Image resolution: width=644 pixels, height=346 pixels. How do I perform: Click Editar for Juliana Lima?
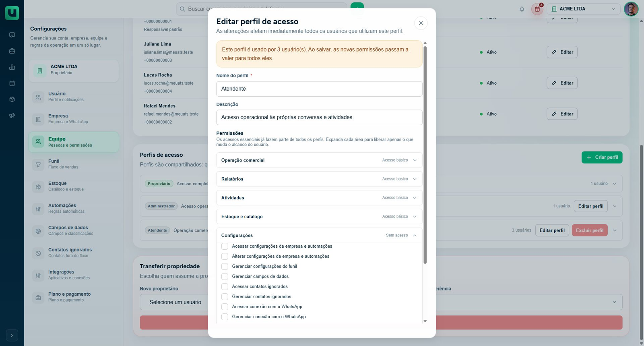(562, 52)
